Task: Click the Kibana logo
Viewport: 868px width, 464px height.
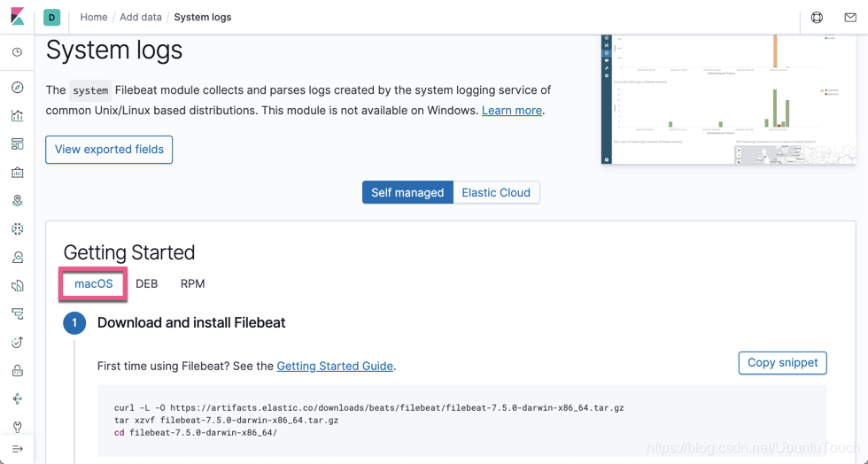Action: tap(17, 17)
